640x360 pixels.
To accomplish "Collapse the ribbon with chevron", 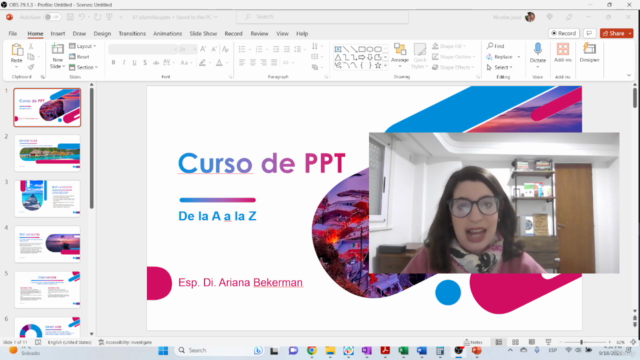I will pos(629,75).
